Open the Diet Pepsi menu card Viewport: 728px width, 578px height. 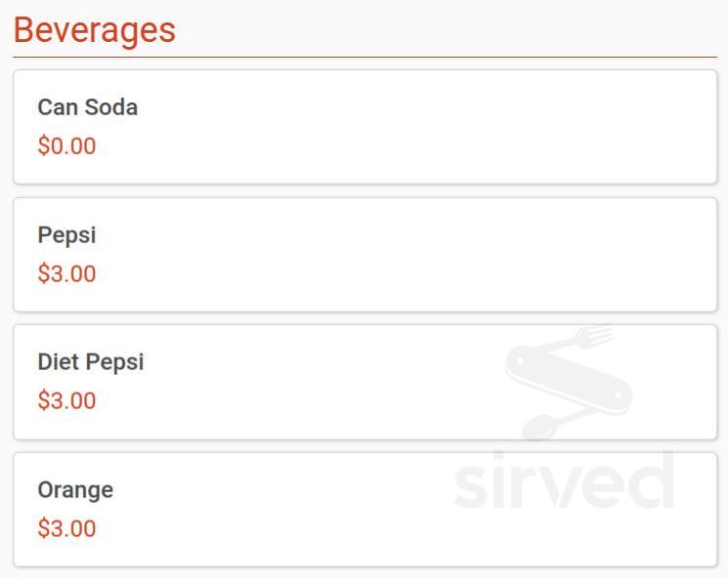point(364,382)
